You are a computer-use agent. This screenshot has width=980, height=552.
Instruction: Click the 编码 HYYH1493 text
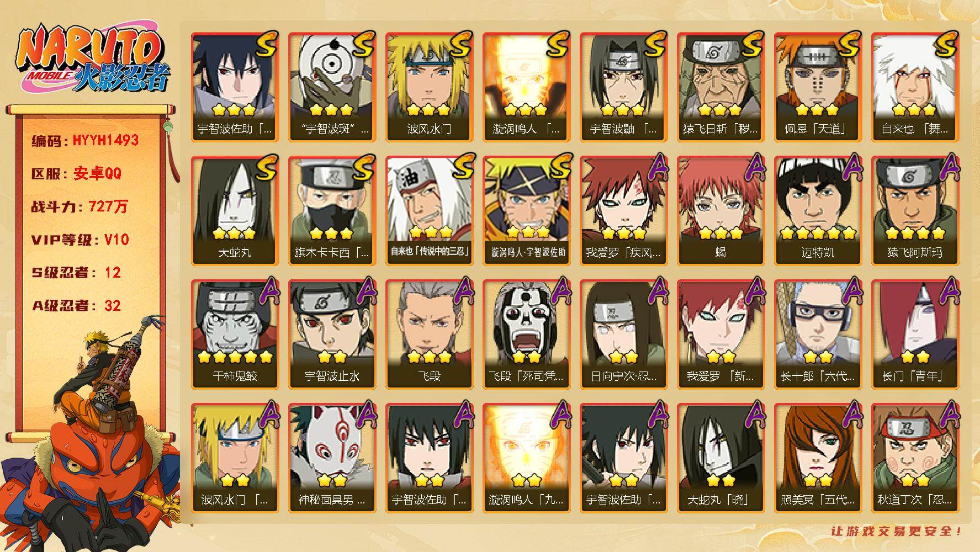click(x=85, y=140)
